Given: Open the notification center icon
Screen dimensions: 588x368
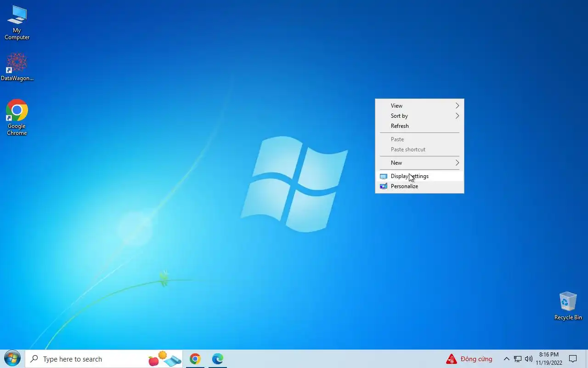Looking at the screenshot, I should tap(573, 359).
